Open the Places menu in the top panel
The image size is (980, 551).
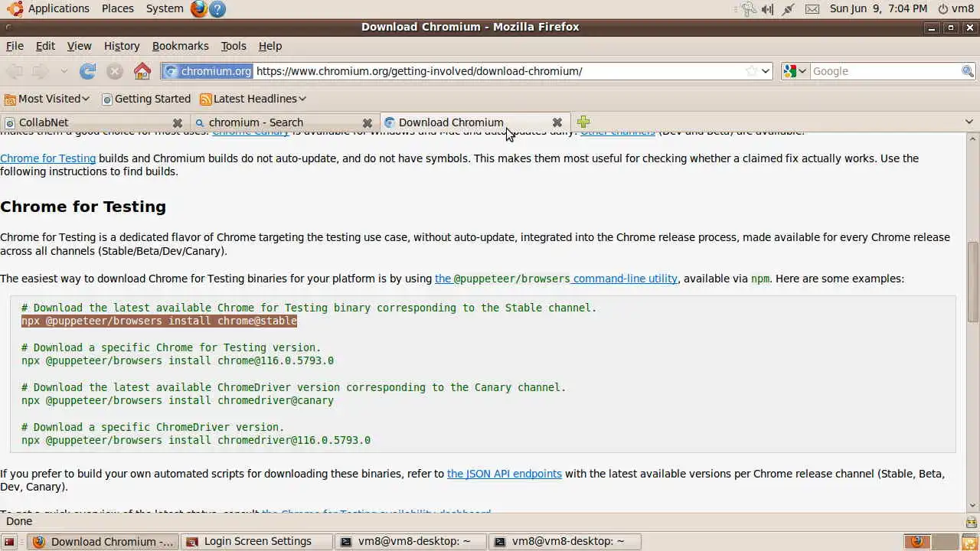(x=118, y=8)
